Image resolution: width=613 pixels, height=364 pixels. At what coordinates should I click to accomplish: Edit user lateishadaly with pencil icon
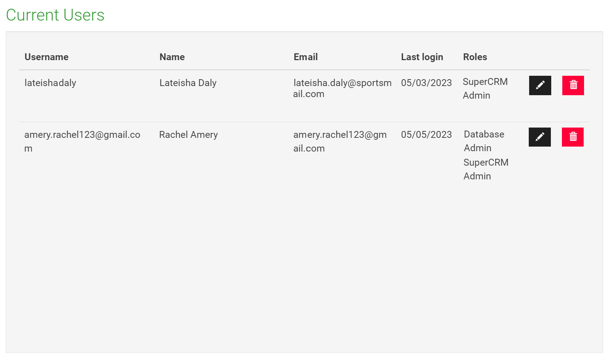click(540, 85)
